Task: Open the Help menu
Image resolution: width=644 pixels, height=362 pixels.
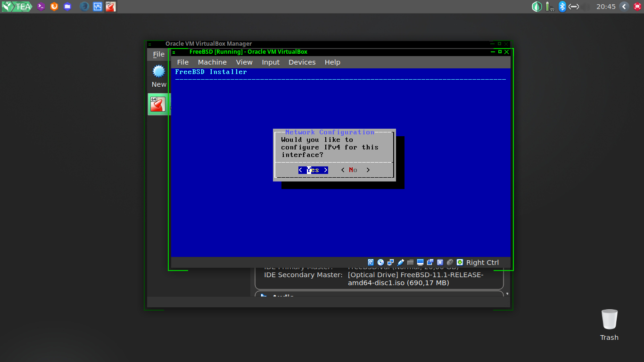Action: (332, 62)
